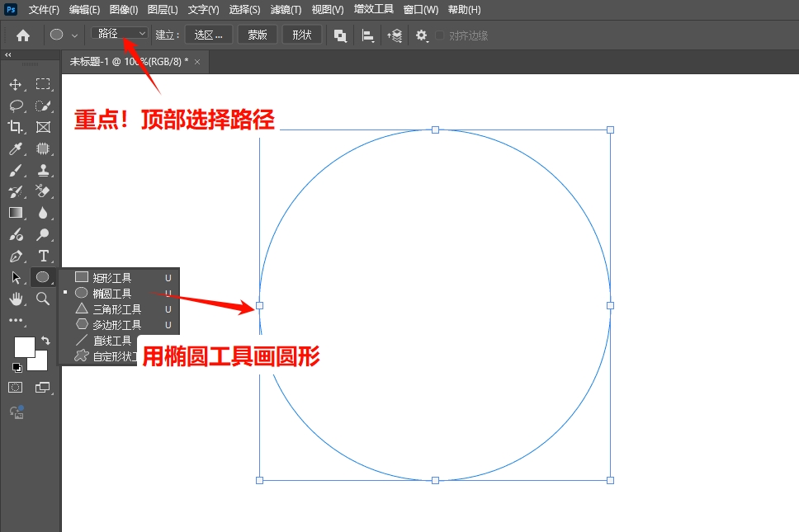This screenshot has width=799, height=532.
Task: Click the foreground color swatch
Action: (25, 347)
